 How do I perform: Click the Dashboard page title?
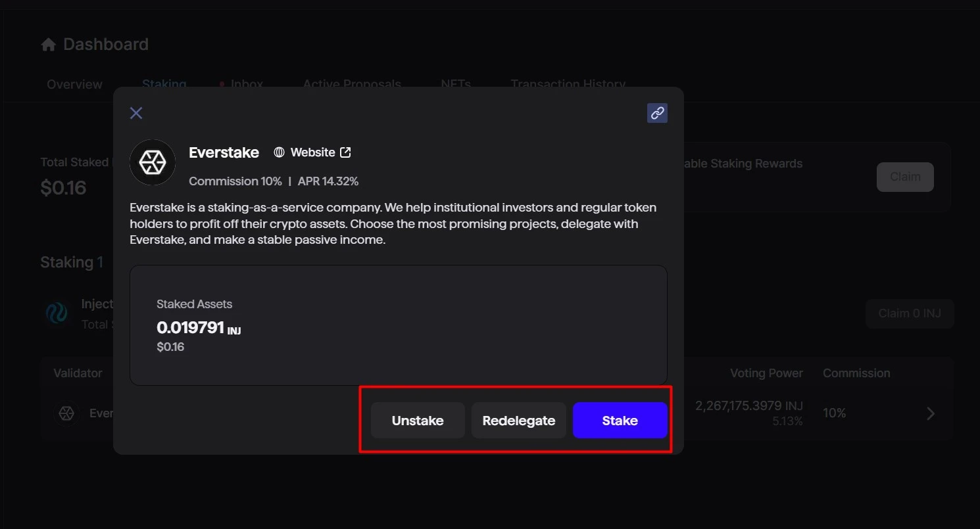106,45
